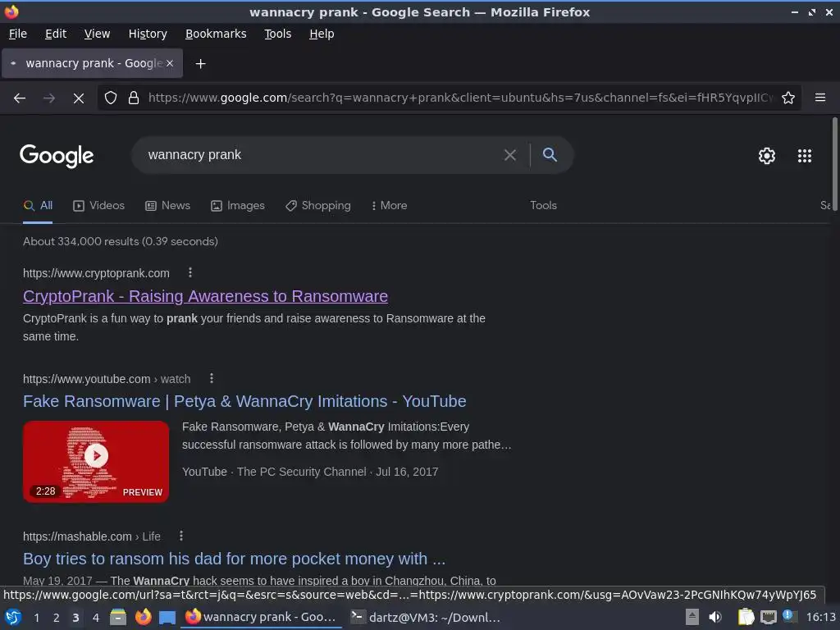
Task: Click the show desktop taskbar icon
Action: point(167,618)
